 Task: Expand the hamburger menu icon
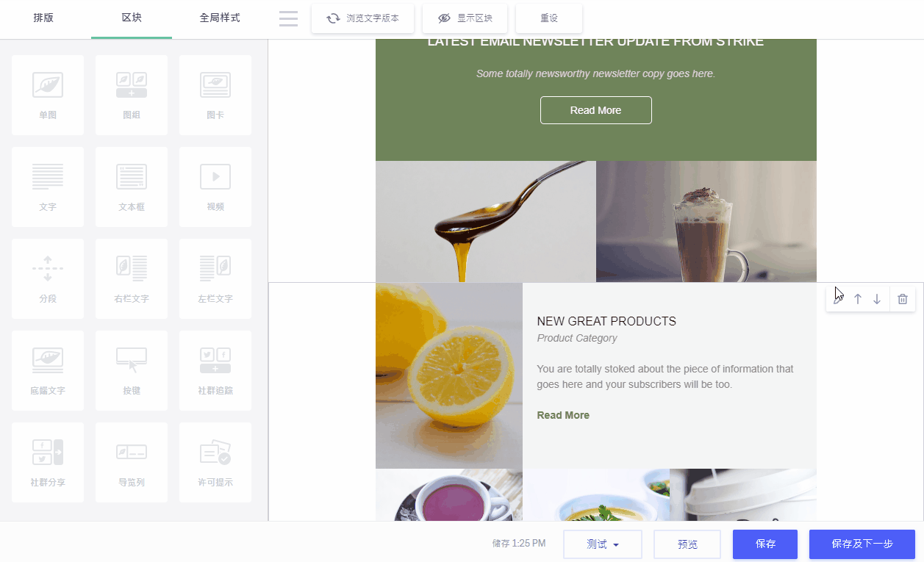click(289, 18)
